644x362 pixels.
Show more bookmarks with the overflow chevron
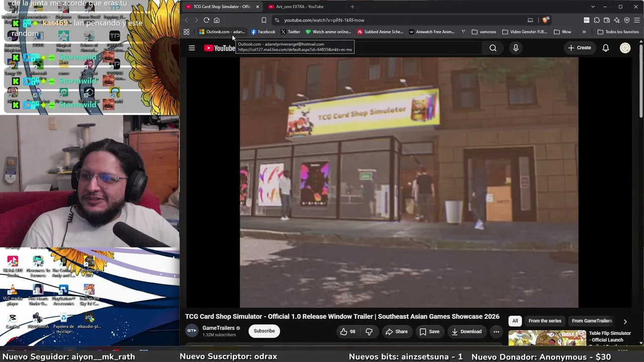coord(584,32)
